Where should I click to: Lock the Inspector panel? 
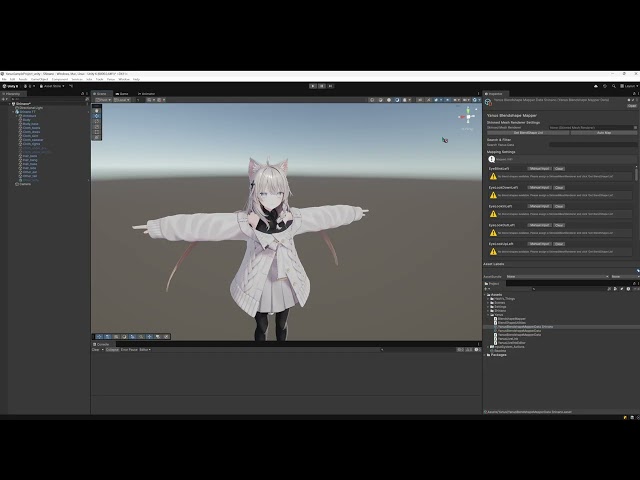tap(634, 94)
